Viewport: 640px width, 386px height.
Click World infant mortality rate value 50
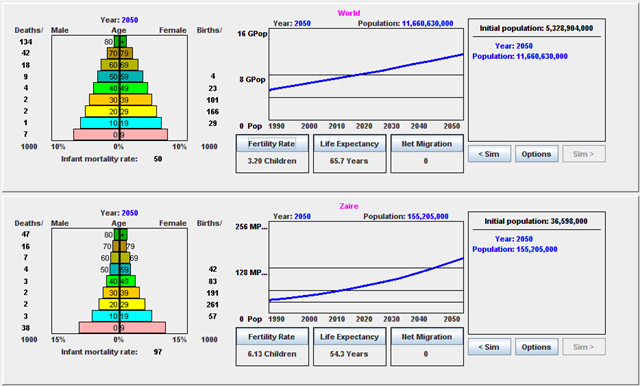pos(158,159)
